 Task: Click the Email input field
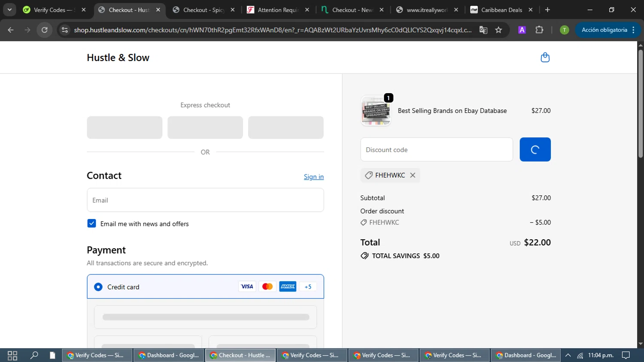click(205, 200)
